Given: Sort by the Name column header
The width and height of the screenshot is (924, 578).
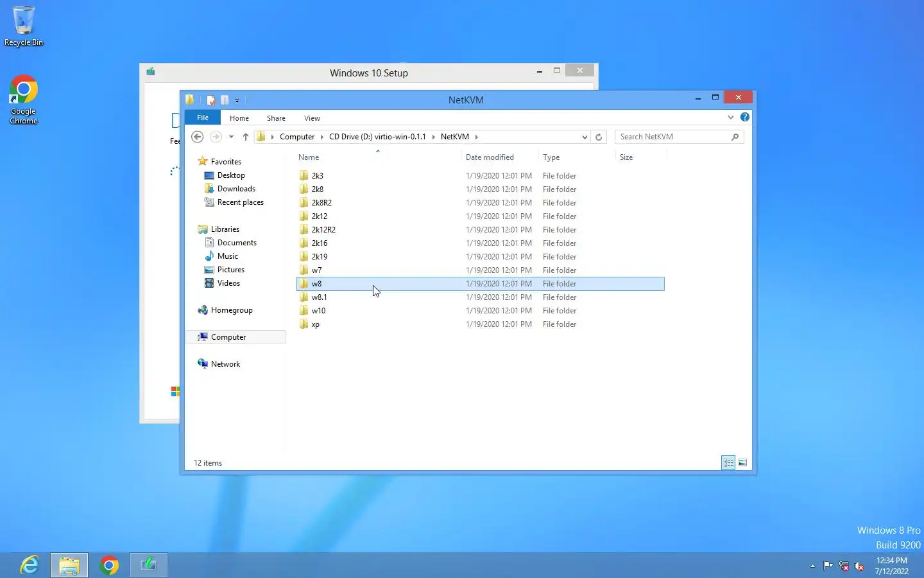Looking at the screenshot, I should click(378, 157).
